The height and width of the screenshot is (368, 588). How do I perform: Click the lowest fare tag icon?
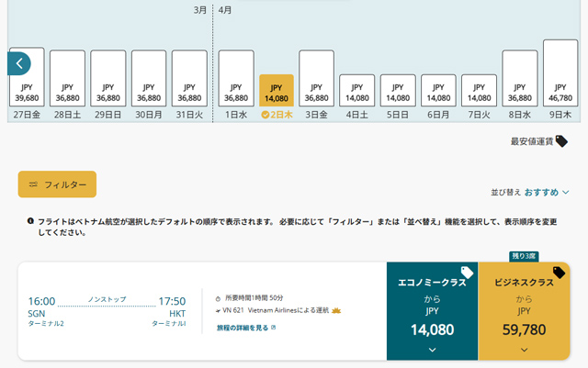561,141
